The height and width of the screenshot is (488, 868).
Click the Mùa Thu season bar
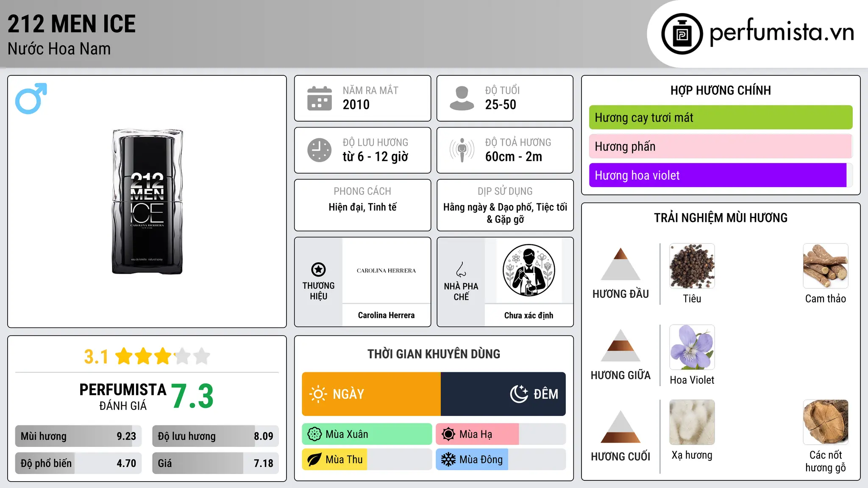367,460
